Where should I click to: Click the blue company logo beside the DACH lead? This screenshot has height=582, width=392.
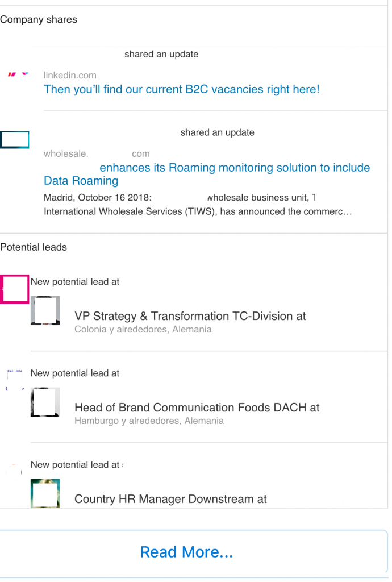coord(15,380)
